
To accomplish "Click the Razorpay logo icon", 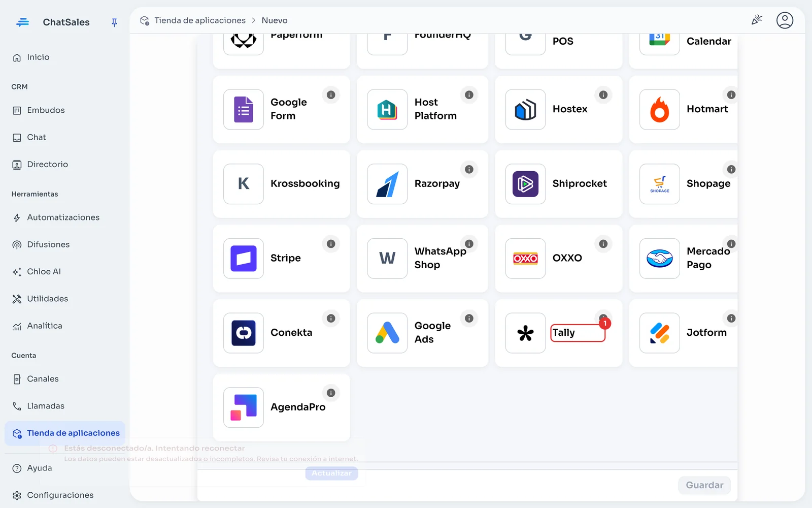I will [x=387, y=184].
